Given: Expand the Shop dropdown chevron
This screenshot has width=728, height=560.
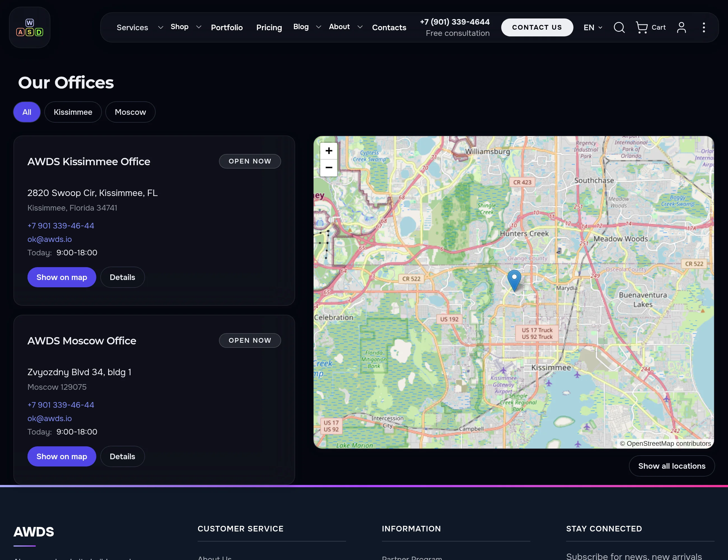Looking at the screenshot, I should click(199, 27).
